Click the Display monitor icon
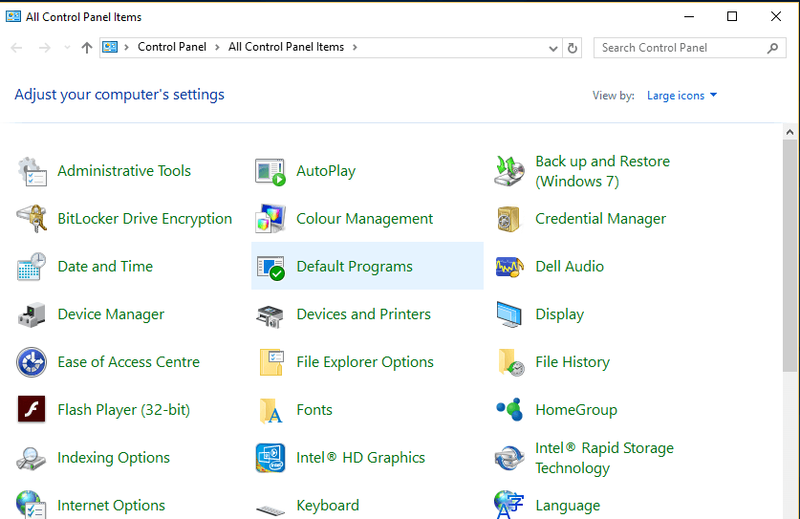This screenshot has width=800, height=519. click(x=509, y=314)
